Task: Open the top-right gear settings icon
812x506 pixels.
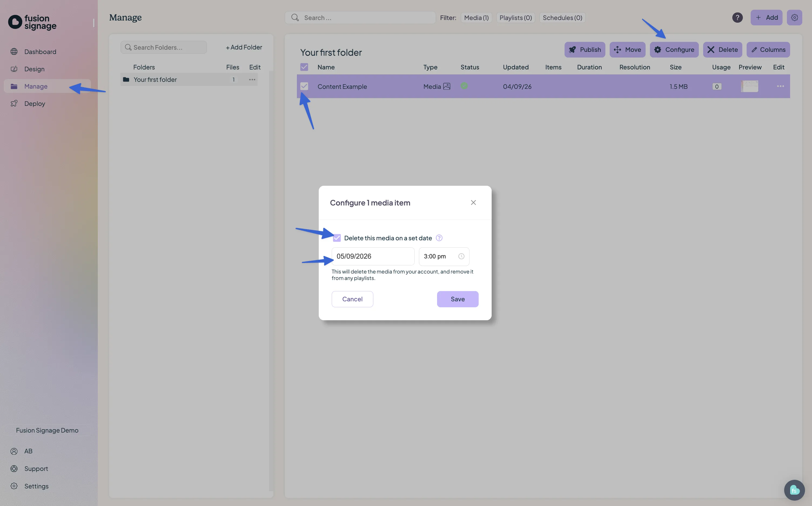Action: coord(794,17)
